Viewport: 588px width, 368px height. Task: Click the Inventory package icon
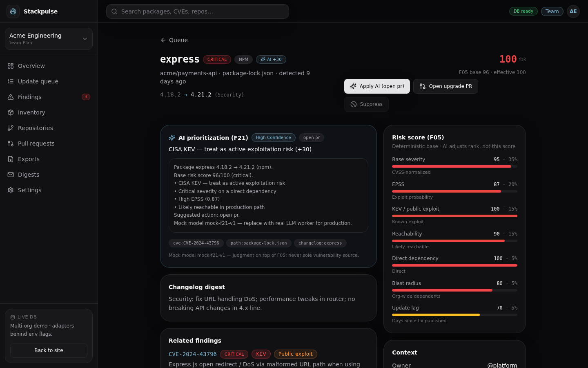click(11, 112)
